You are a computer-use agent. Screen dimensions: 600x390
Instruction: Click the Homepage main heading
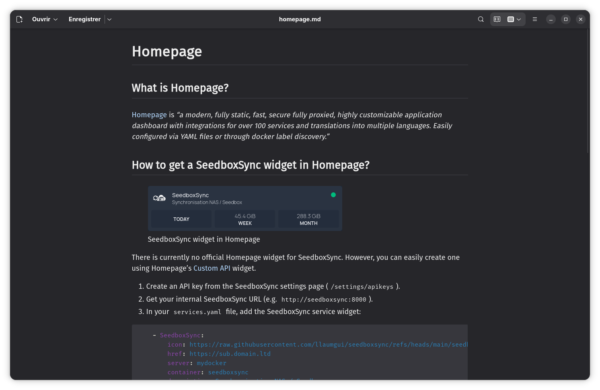click(x=167, y=52)
